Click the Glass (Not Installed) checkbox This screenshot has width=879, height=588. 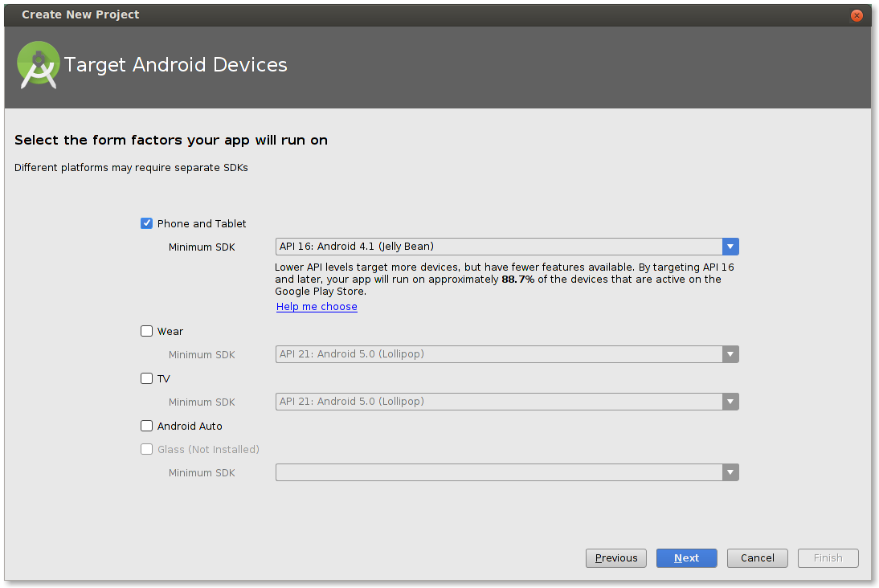146,449
